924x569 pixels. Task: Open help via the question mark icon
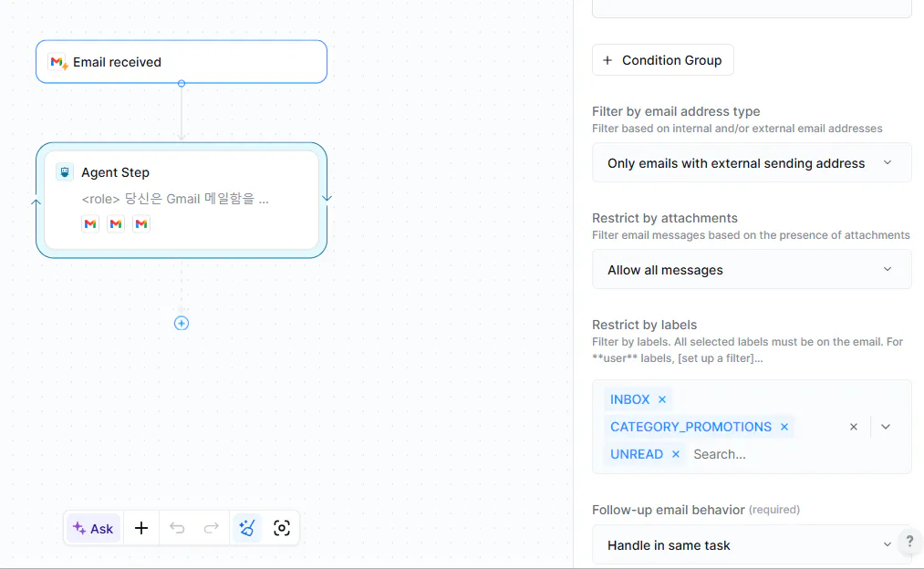tap(909, 542)
